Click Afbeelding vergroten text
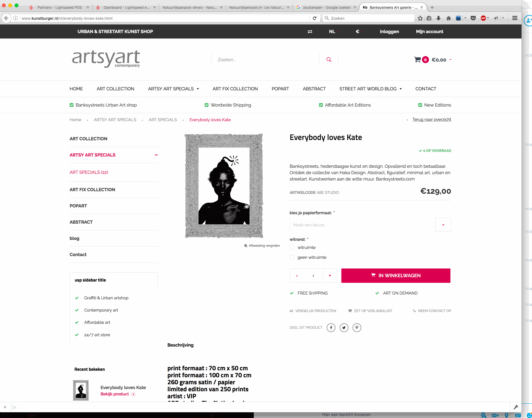Screen dimensions: 532x418 point(264,246)
